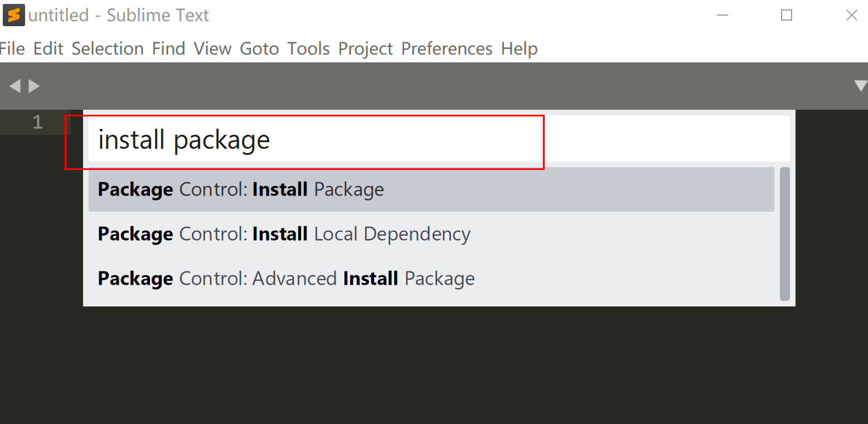Click the forward navigation arrow
The height and width of the screenshot is (424, 868).
[35, 85]
